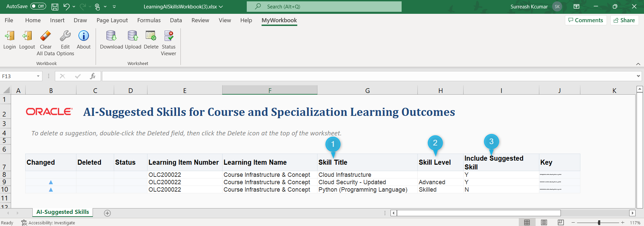644x226 pixels.
Task: Click the Redo arrow icon
Action: (82, 6)
